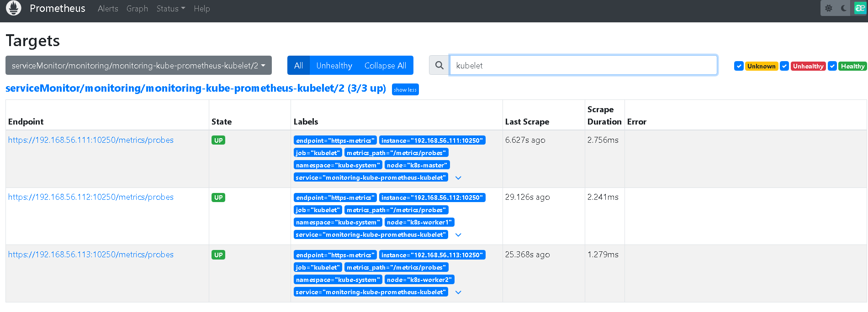Click the Unknown yellow badge label

pyautogui.click(x=762, y=66)
